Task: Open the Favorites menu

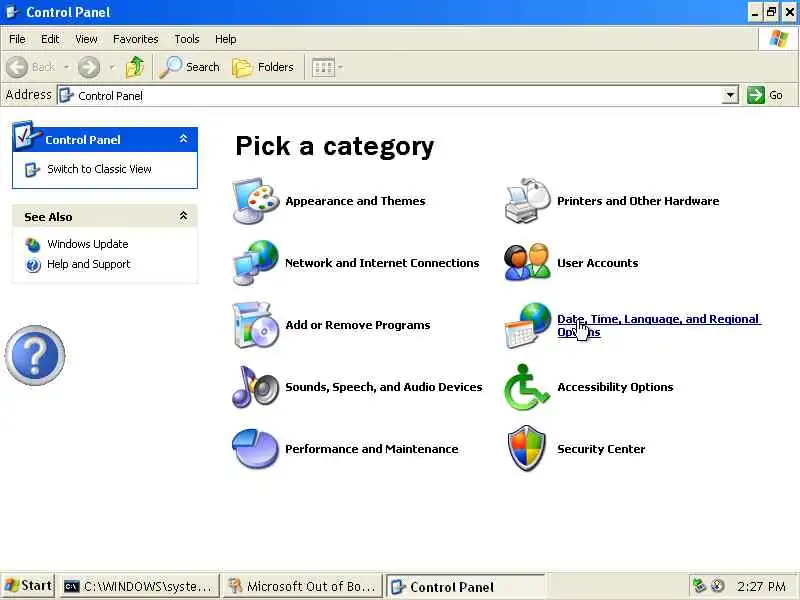Action: (136, 39)
